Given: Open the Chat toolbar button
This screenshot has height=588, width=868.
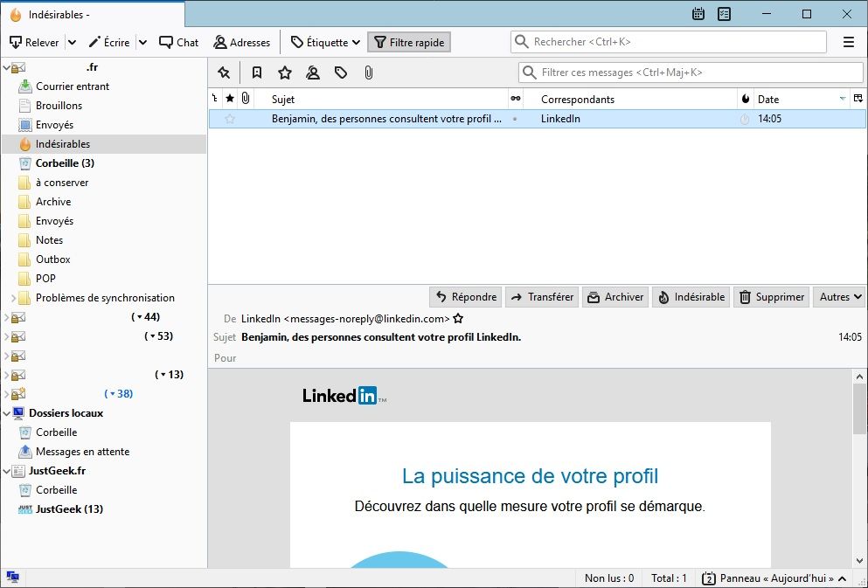Looking at the screenshot, I should 179,43.
